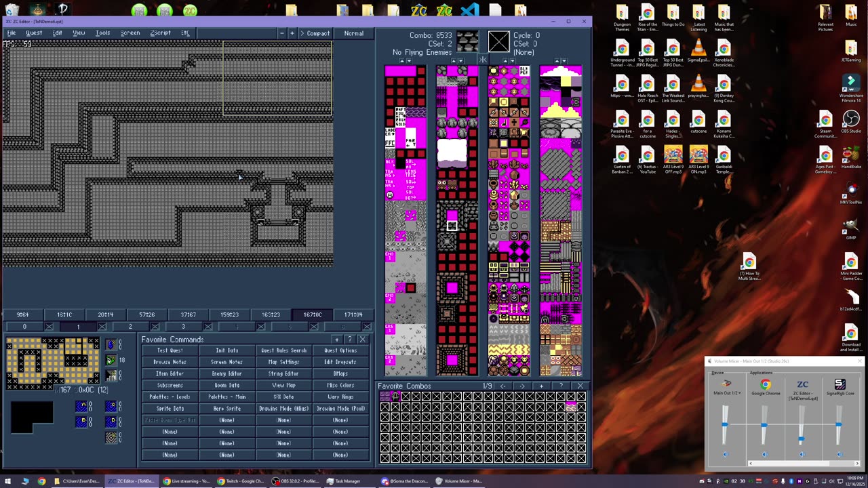This screenshot has width=868, height=488.
Task: Click the Combo 8533 preview tile
Action: 467,42
